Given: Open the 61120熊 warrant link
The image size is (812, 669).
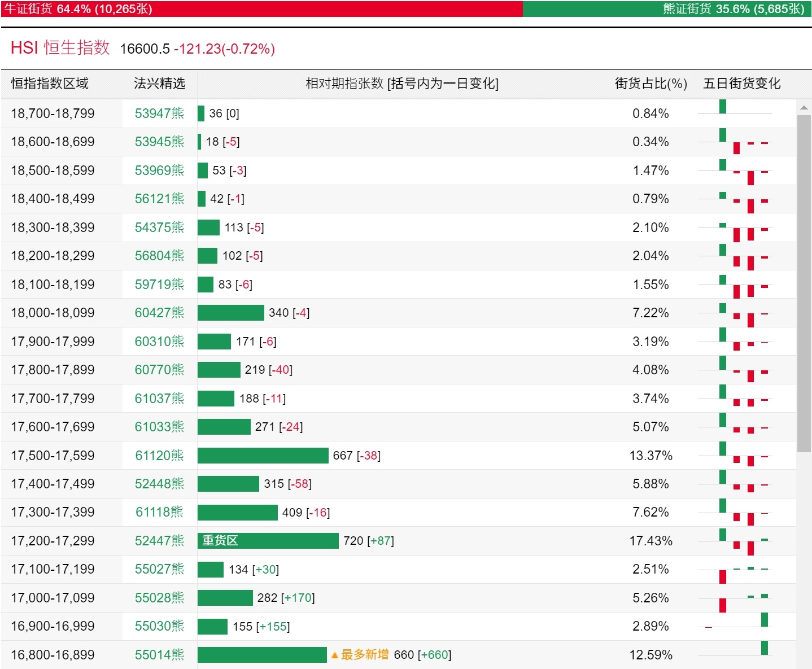Looking at the screenshot, I should tap(159, 456).
